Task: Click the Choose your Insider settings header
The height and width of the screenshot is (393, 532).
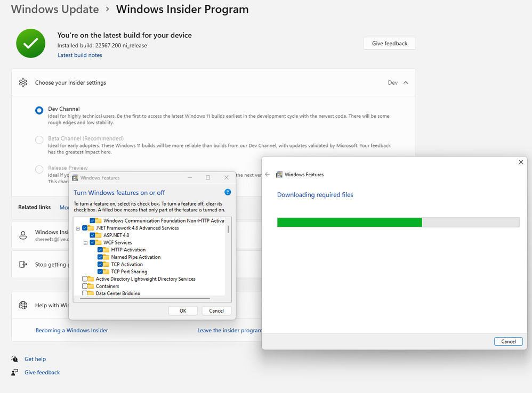Action: click(213, 83)
